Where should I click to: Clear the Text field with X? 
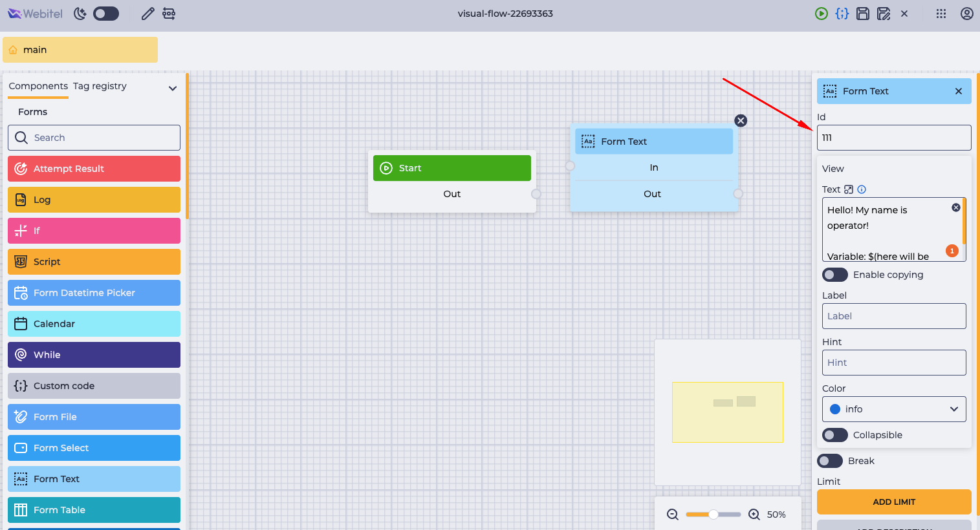[956, 207]
